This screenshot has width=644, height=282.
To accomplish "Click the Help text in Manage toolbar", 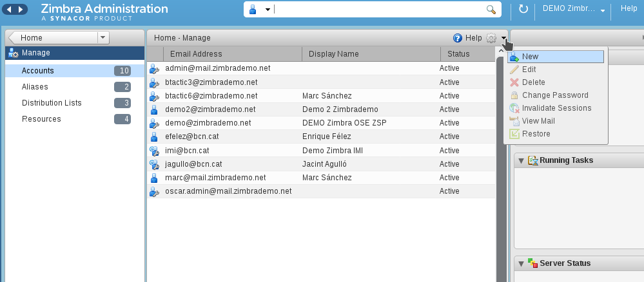I will [x=473, y=38].
